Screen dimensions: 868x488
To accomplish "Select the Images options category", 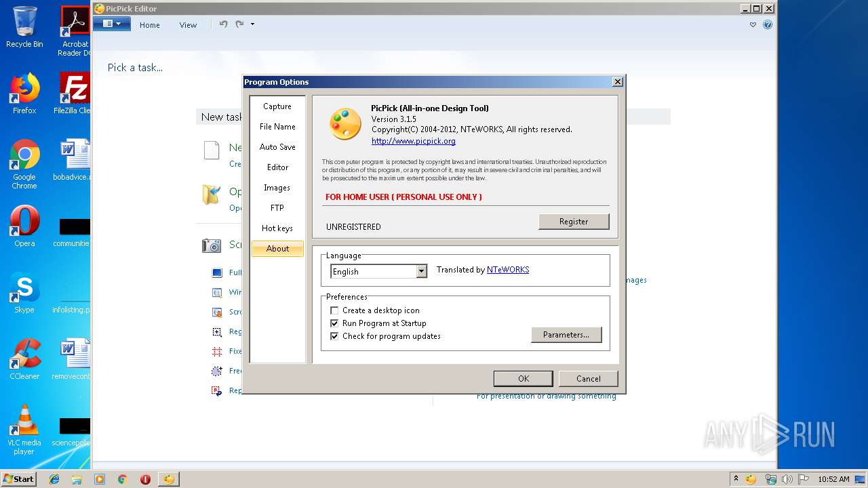I will click(277, 188).
